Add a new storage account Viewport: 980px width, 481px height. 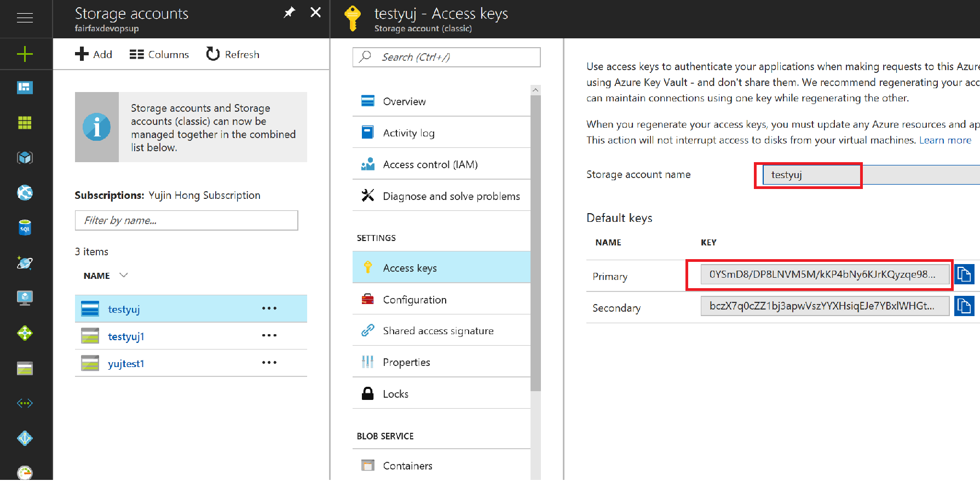(x=94, y=54)
